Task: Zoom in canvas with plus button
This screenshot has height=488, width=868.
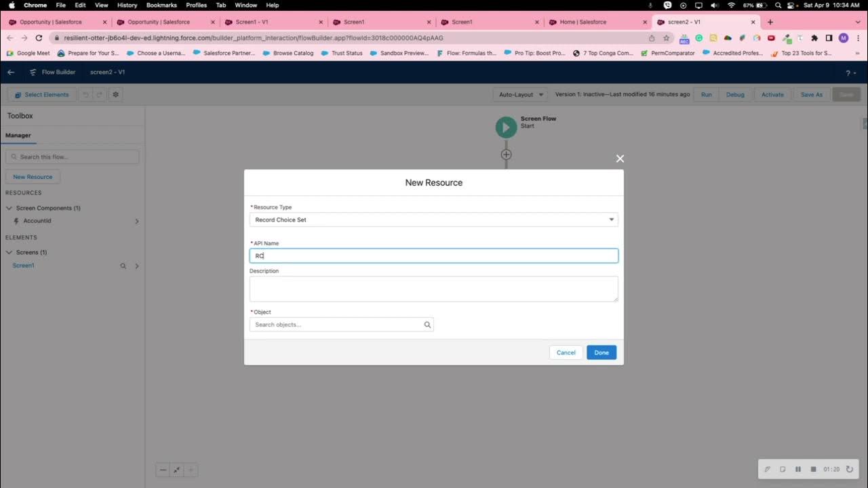Action: click(191, 470)
